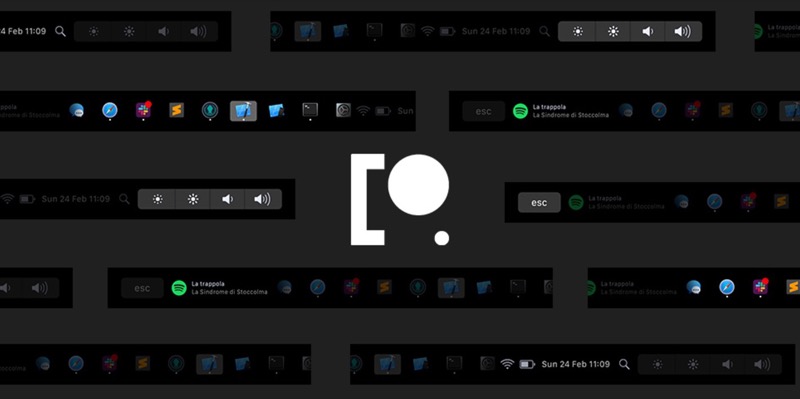
Task: Click the highlighted Xcode icon with gray background
Action: pos(243,111)
